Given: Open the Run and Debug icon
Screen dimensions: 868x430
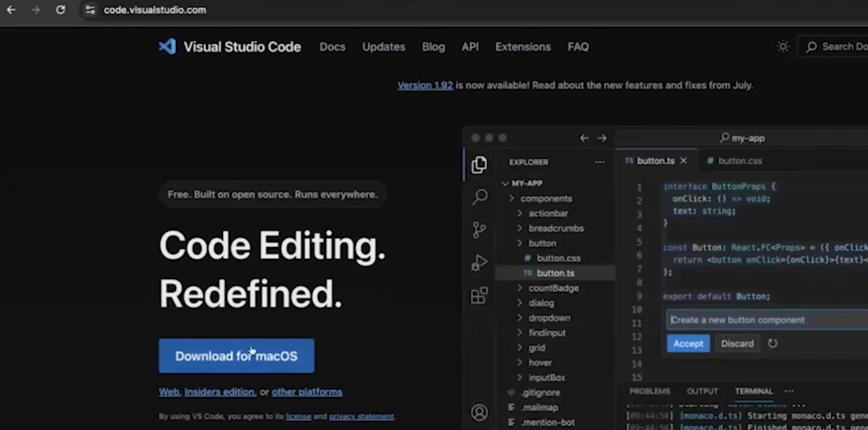Looking at the screenshot, I should click(x=479, y=263).
